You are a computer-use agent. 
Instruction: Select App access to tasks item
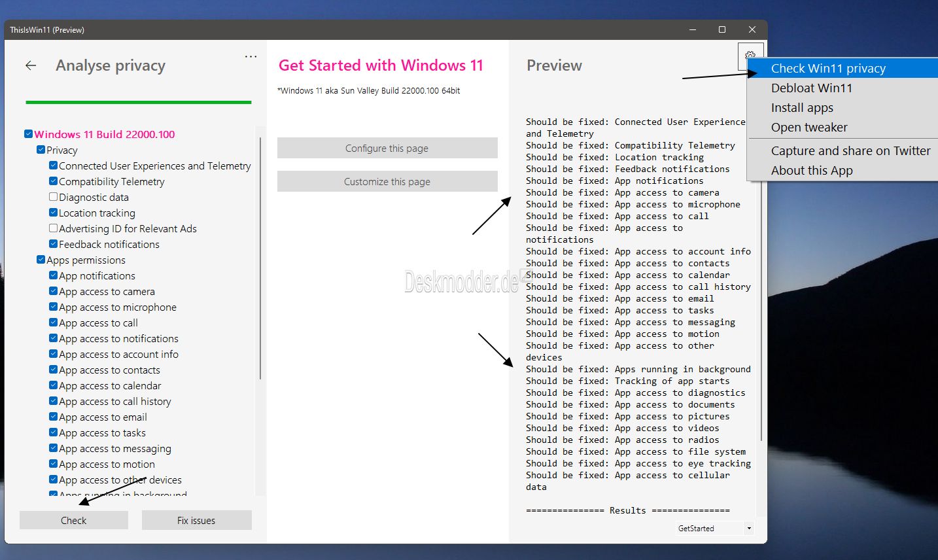click(x=102, y=432)
